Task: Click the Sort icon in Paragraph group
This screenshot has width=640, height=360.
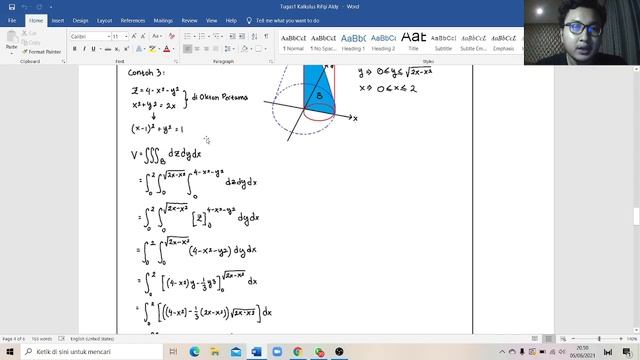Action: 255,36
